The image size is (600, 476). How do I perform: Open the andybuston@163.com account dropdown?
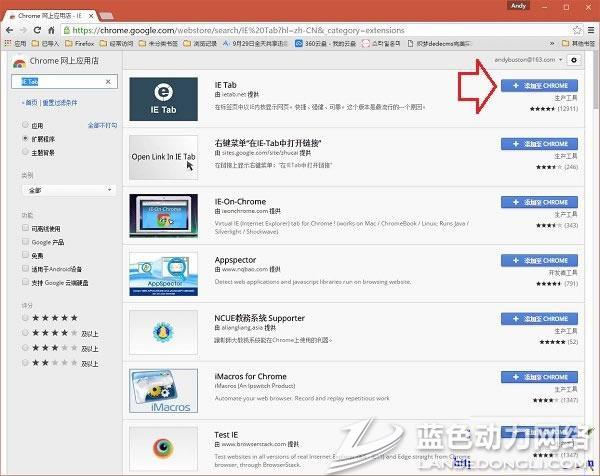[x=522, y=61]
